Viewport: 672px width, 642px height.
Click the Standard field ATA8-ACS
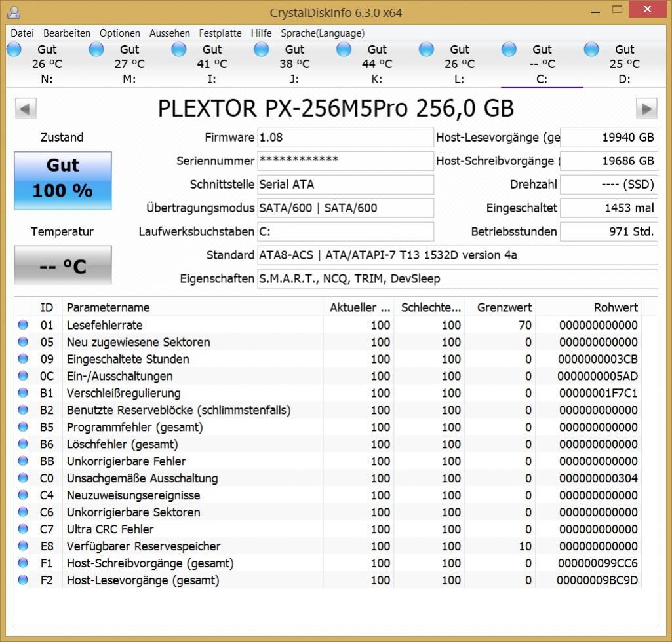tap(457, 255)
